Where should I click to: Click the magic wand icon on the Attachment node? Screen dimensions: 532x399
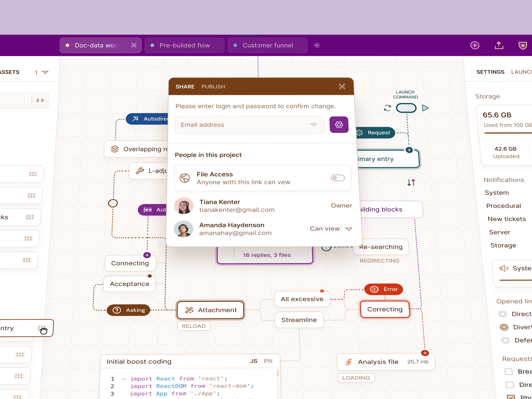coord(190,310)
